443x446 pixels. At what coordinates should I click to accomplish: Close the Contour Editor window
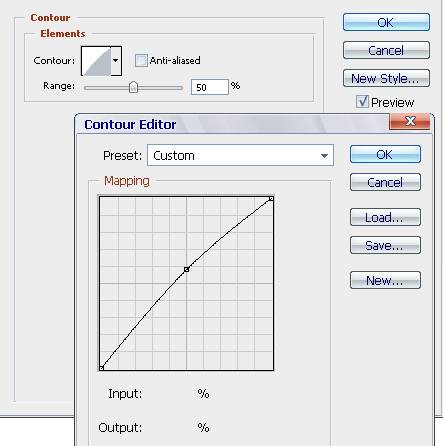click(410, 121)
